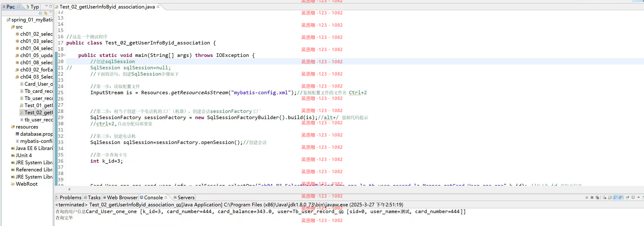
Task: Select the ch01_04_selec package
Action: 34,48
